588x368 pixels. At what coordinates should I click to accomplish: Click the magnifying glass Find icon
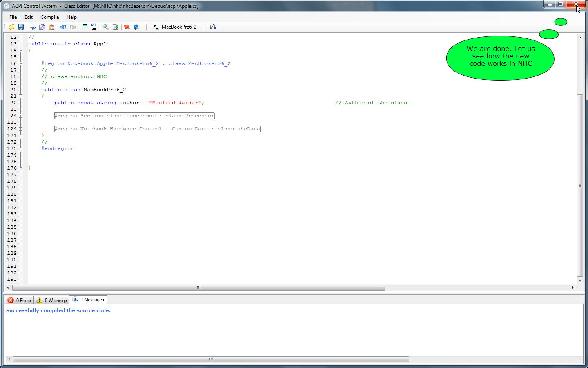pos(106,27)
